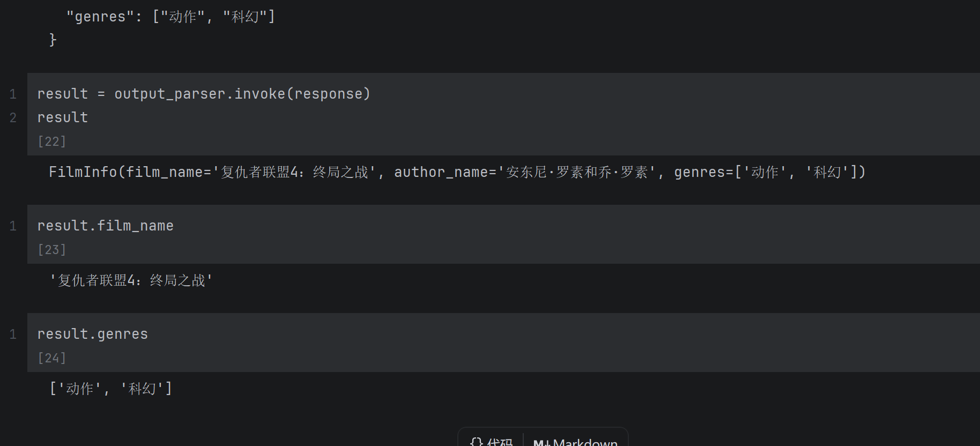980x446 pixels.
Task: Click the ['动作', '科幻'] list output
Action: click(x=111, y=389)
